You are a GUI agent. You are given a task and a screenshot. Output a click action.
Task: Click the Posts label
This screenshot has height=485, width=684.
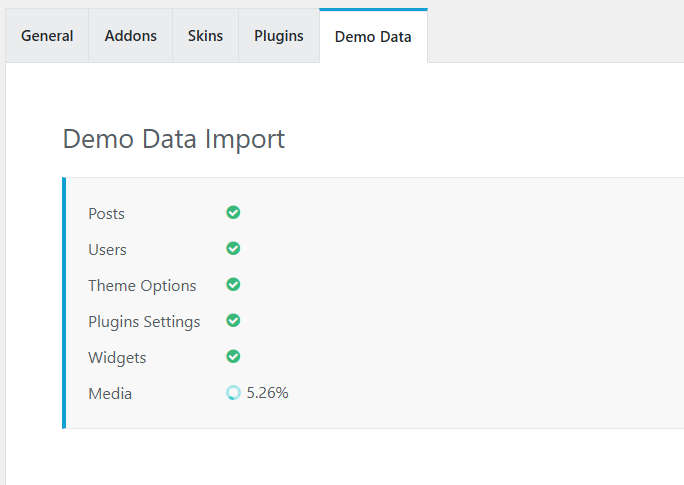(x=106, y=214)
